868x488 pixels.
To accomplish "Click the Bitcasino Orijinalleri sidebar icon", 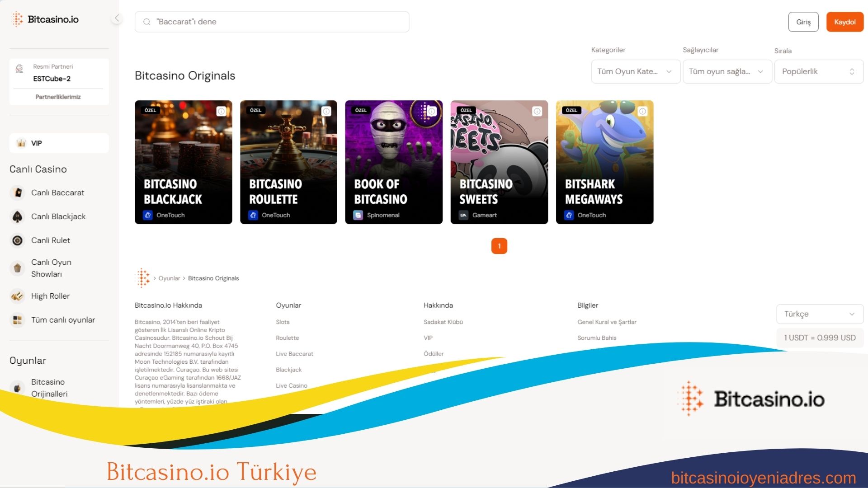I will [17, 388].
